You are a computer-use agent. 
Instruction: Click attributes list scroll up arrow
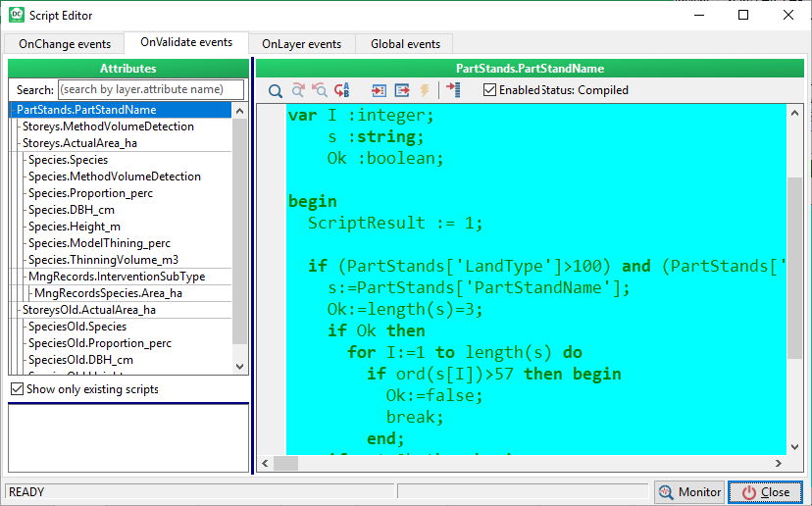[x=239, y=110]
